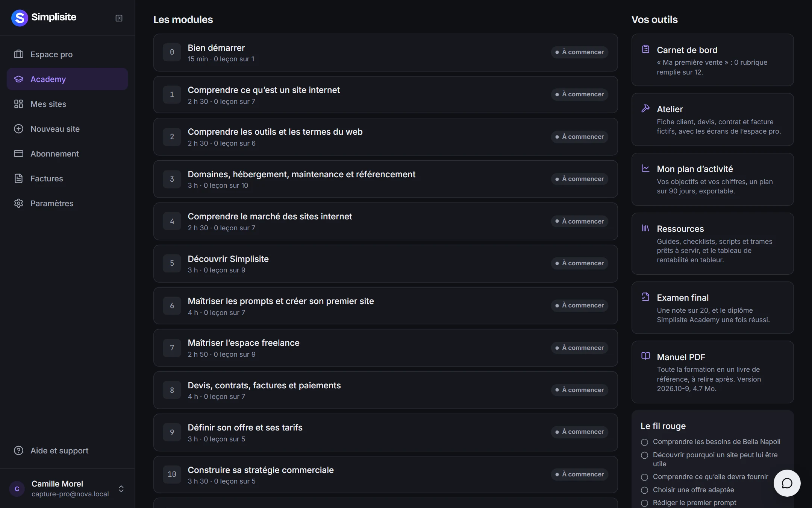This screenshot has height=508, width=812.
Task: Open 'Comprendre le marché des sites internet'
Action: click(385, 222)
